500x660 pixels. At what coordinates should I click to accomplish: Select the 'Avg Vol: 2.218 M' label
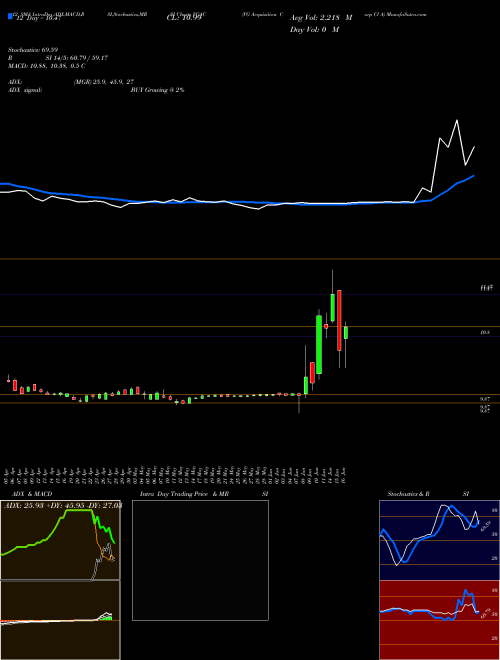coord(321,18)
